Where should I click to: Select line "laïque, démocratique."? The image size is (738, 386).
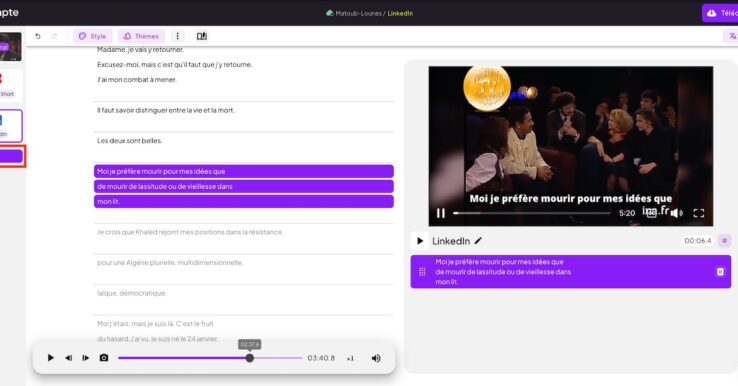tap(132, 293)
